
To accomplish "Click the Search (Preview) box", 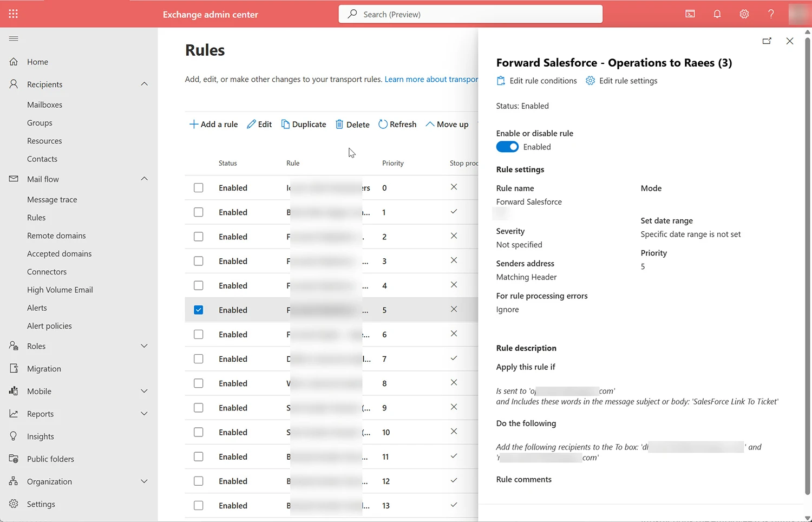I will coord(470,14).
